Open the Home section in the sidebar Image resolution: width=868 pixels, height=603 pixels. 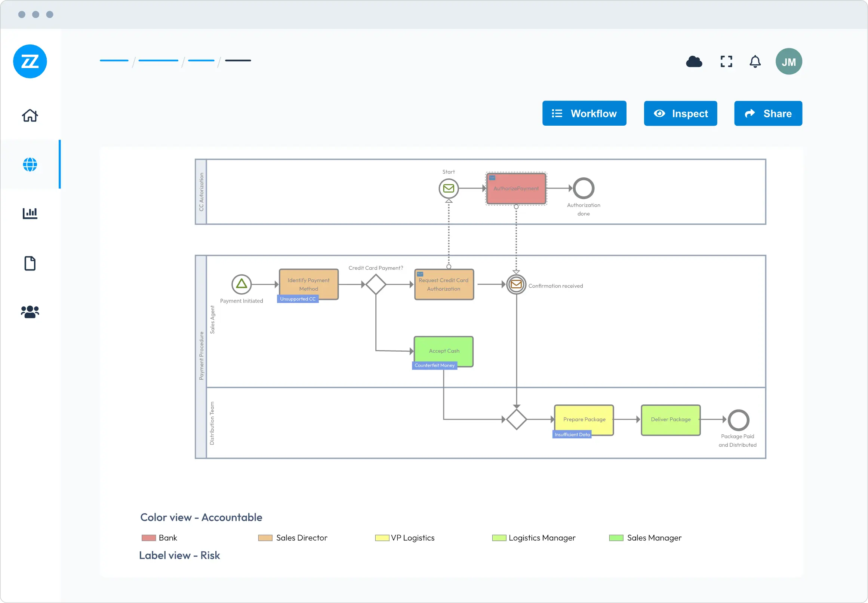(x=30, y=115)
